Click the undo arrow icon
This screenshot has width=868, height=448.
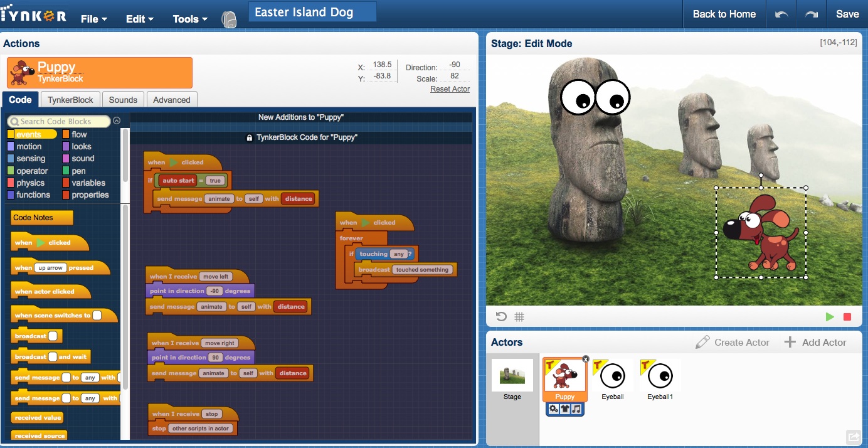click(x=781, y=14)
